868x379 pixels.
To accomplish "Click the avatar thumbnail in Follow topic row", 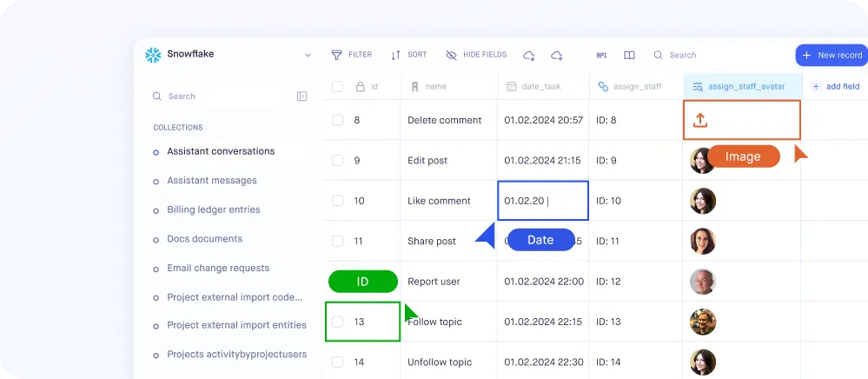I will coord(703,322).
